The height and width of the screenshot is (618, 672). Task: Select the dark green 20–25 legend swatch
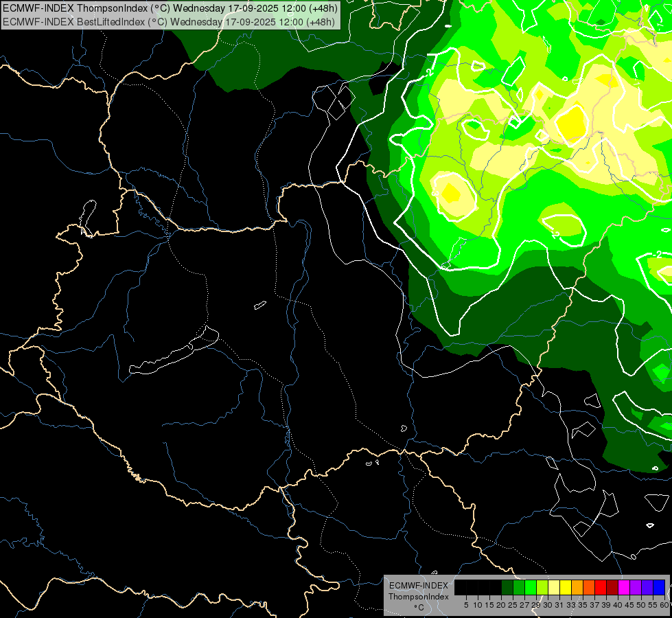507,587
